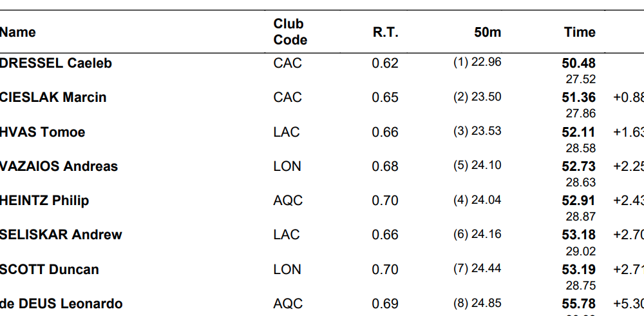Select the name CIESLAK Marcin
The height and width of the screenshot is (316, 644).
tap(53, 97)
